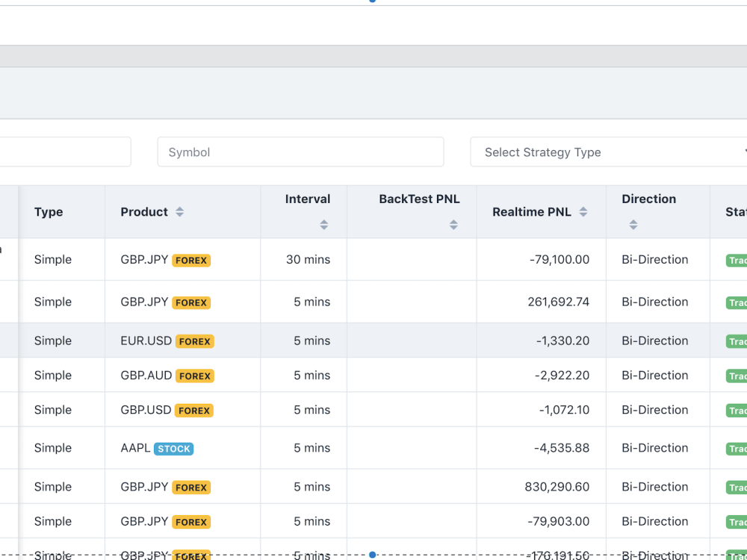
Task: Sort by BackTest PNL
Action: pyautogui.click(x=453, y=223)
